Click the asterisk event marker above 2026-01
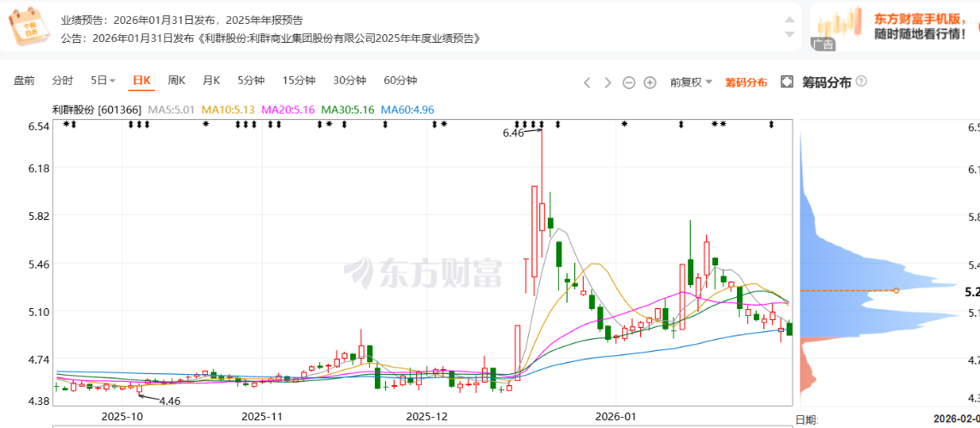 click(x=624, y=124)
